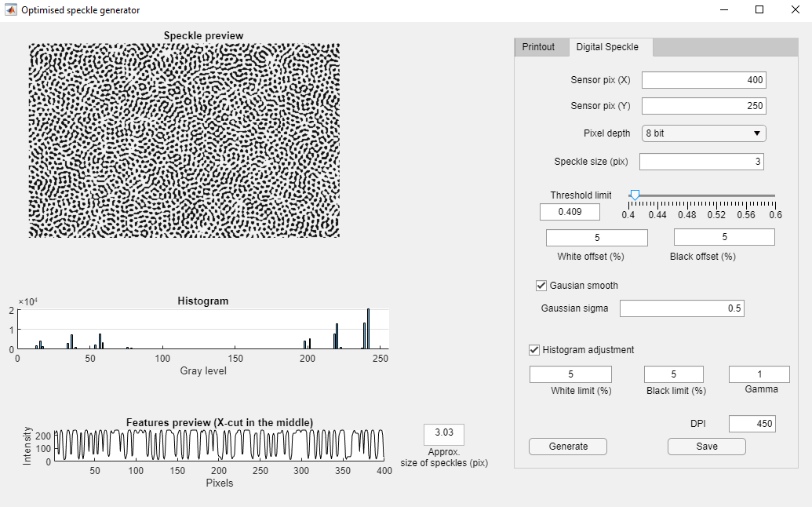Click 'Approx. size of speckles (pix)' label
Image resolution: width=812 pixels, height=507 pixels.
(x=444, y=458)
